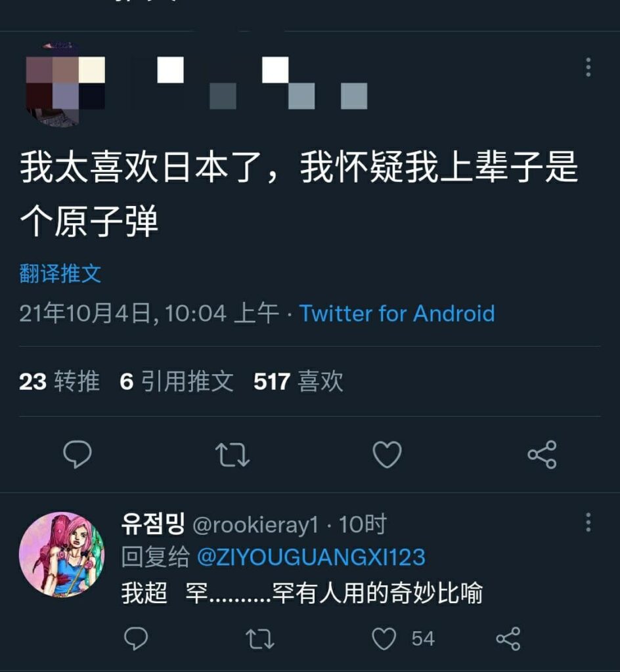
Task: Share the main tweet via share icon
Action: point(542,454)
